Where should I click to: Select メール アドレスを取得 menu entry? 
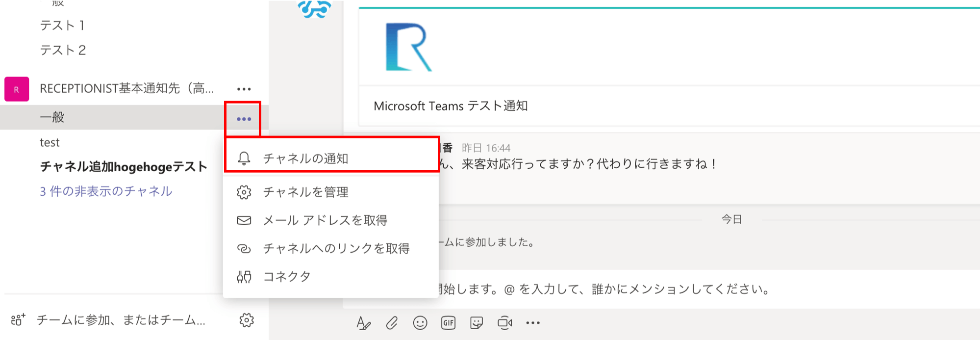pyautogui.click(x=325, y=220)
